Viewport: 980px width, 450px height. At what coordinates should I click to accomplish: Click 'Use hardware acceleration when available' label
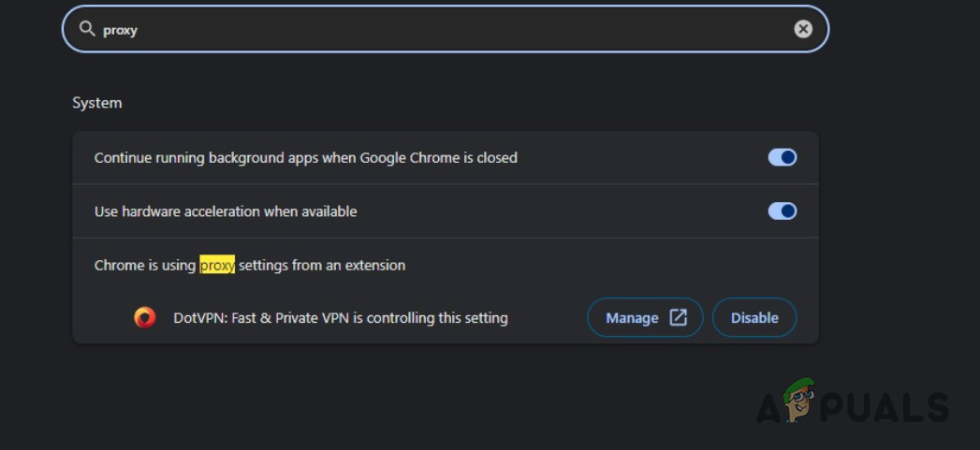tap(226, 211)
